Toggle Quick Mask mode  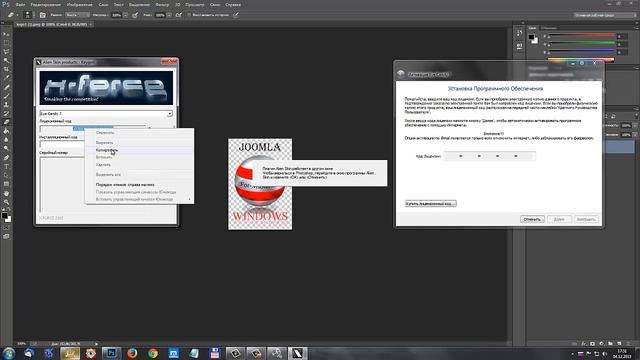(6, 228)
